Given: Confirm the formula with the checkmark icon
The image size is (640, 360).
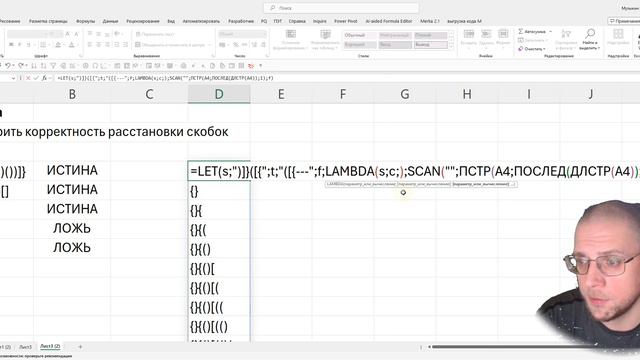Looking at the screenshot, I should [36, 78].
